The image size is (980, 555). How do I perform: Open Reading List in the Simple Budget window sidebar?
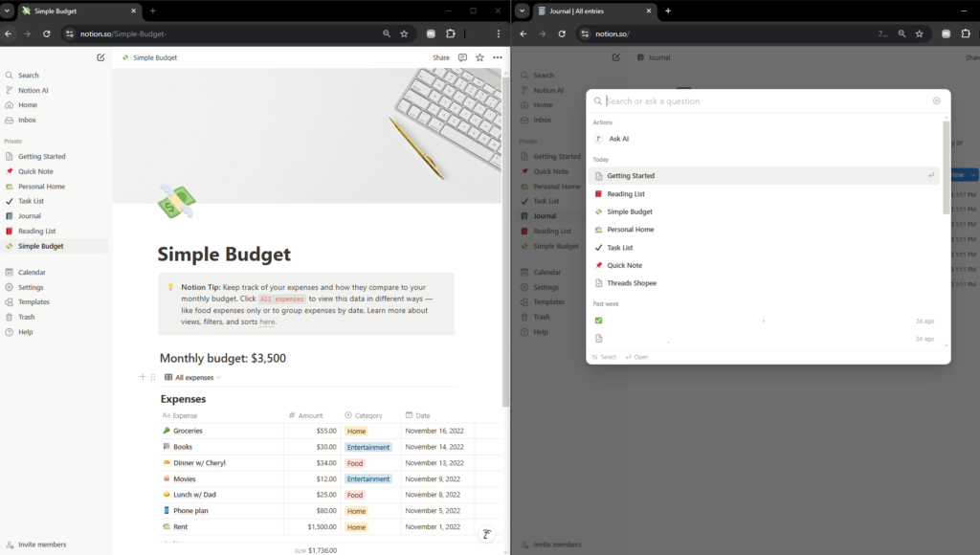(x=37, y=232)
